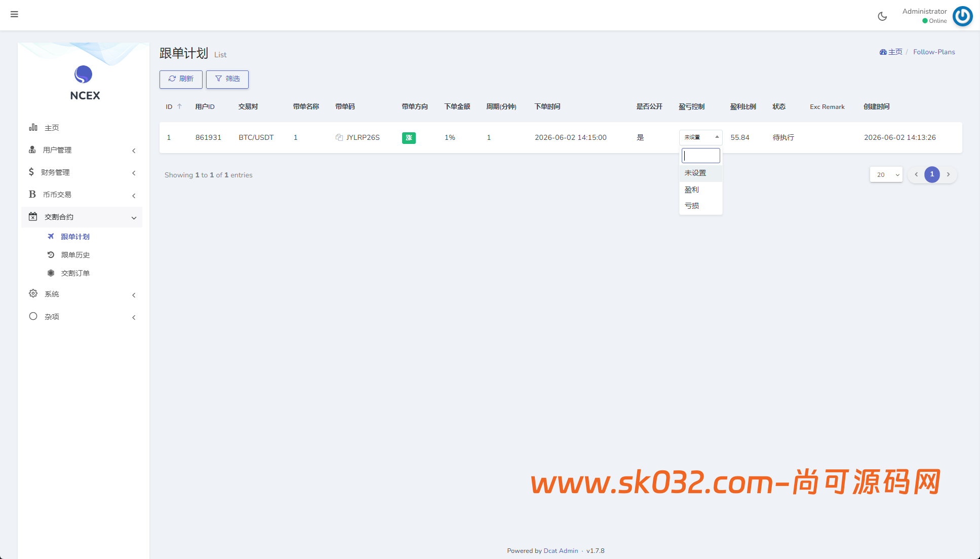The width and height of the screenshot is (980, 559).
Task: Click the Exc Remark column header
Action: [827, 106]
